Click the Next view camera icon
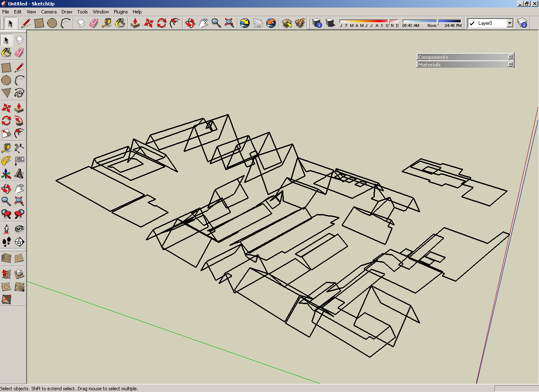 [x=19, y=214]
